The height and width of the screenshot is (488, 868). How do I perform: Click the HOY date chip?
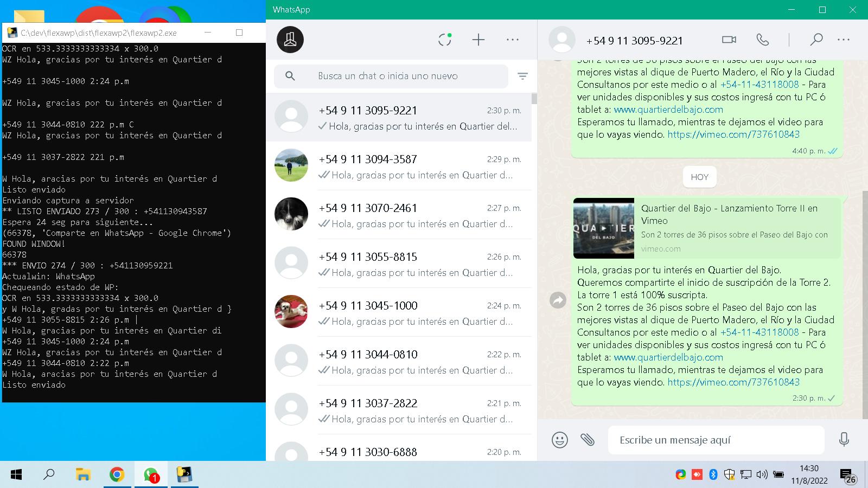[x=699, y=177]
